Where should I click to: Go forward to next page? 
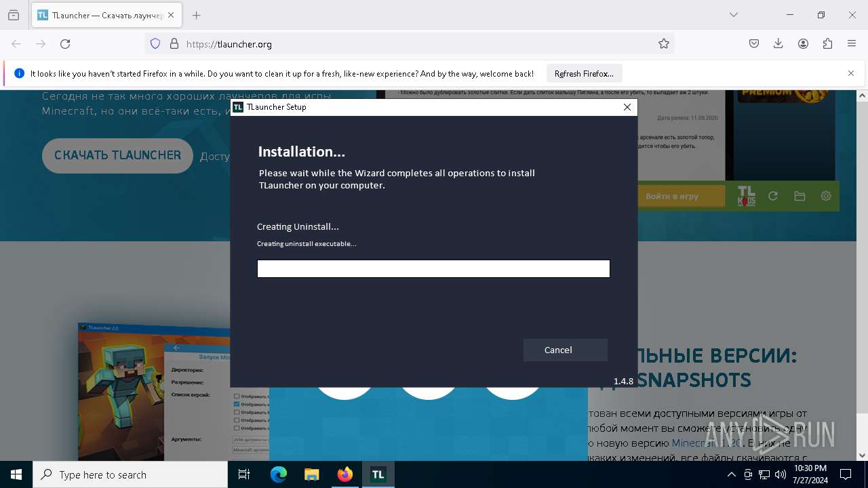tap(41, 44)
